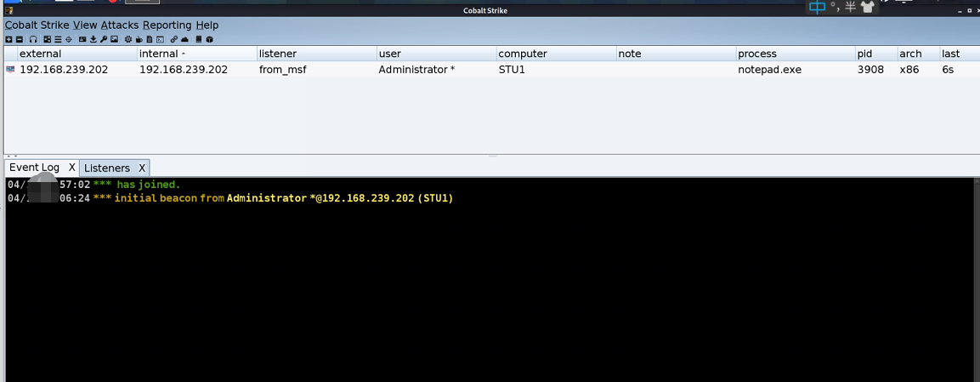Switch to the Listeners tab
Viewport: 980px width, 382px height.
pyautogui.click(x=107, y=168)
